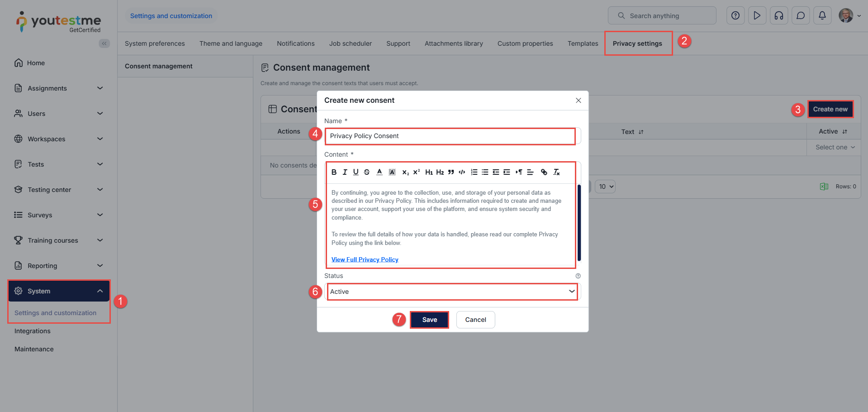The height and width of the screenshot is (412, 868).
Task: Apply italic formatting in the editor toolbar
Action: [345, 172]
